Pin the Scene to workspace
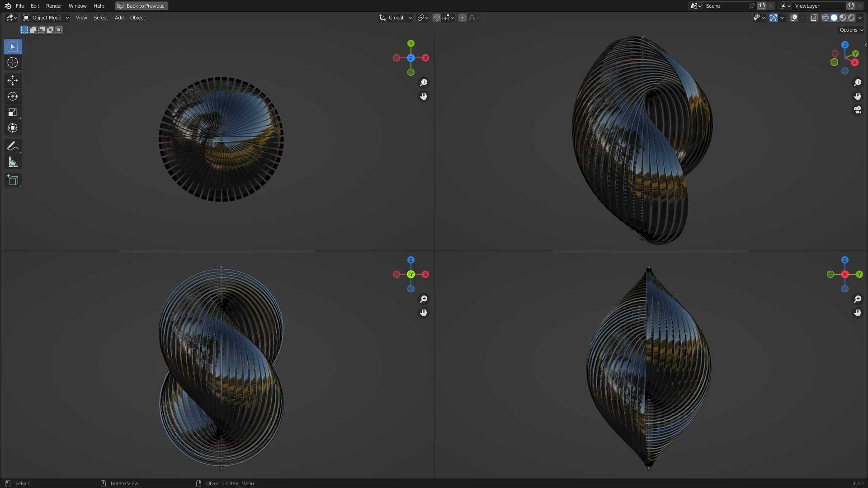Viewport: 868px width, 488px height. [752, 6]
